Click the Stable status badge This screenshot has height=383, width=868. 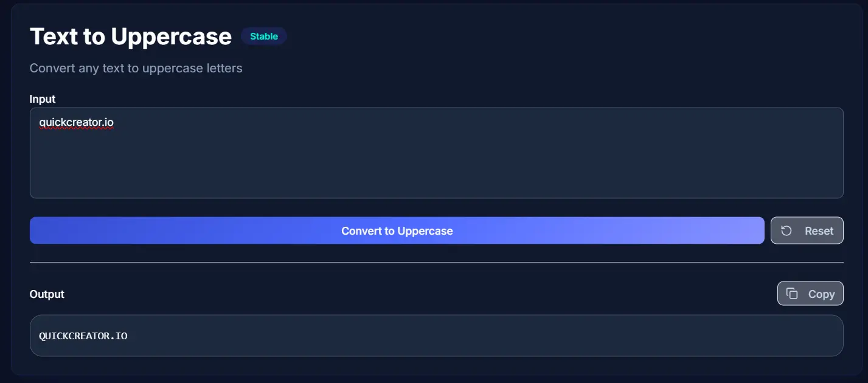[264, 36]
